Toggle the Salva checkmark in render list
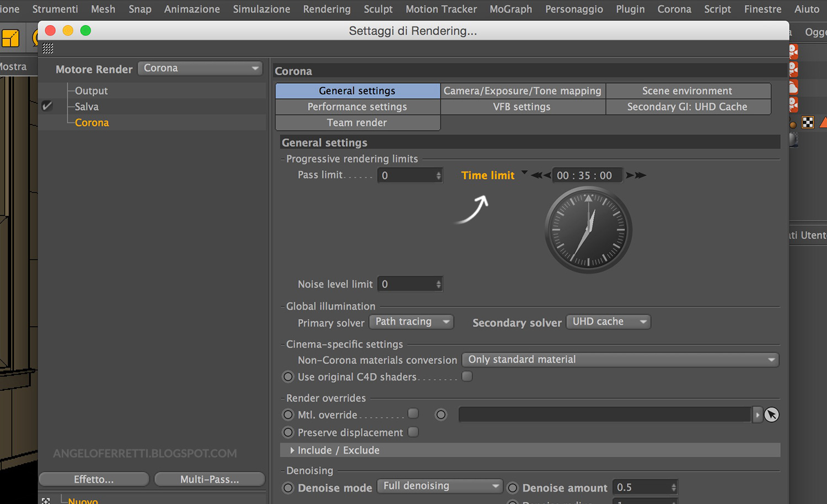827x504 pixels. [x=47, y=106]
